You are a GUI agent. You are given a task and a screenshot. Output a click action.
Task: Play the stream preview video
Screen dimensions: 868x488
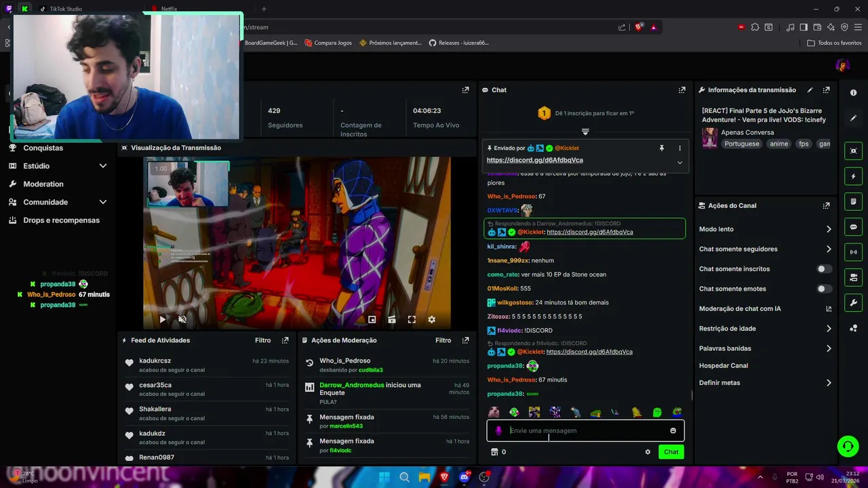point(162,319)
